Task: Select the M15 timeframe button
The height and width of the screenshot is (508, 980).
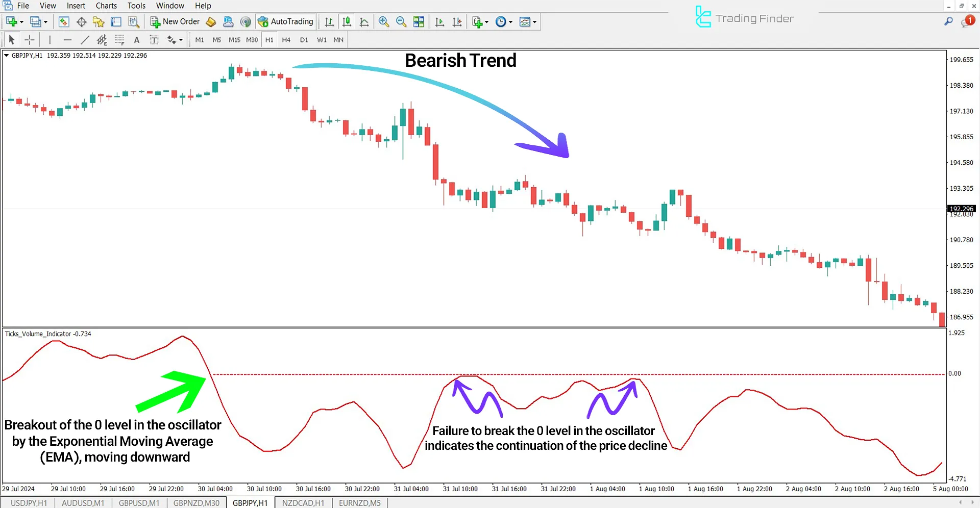Action: [234, 39]
